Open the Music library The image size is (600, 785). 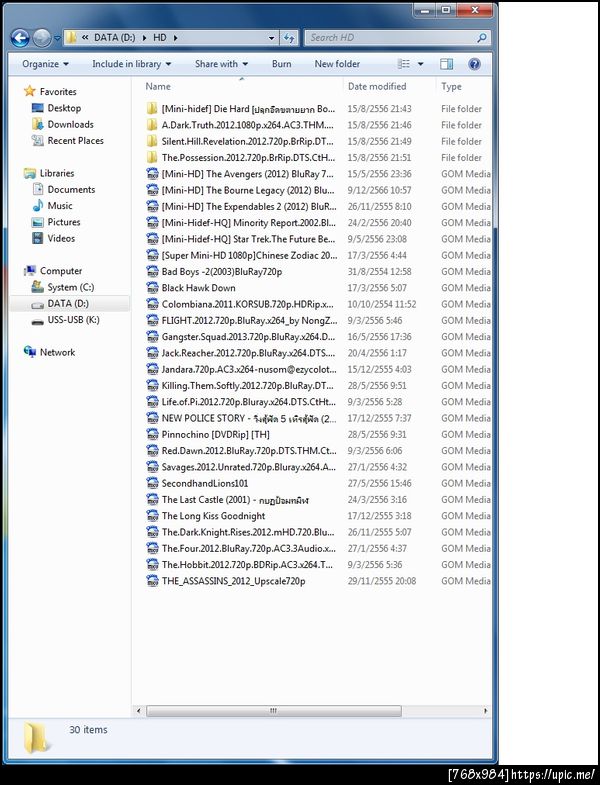point(60,206)
